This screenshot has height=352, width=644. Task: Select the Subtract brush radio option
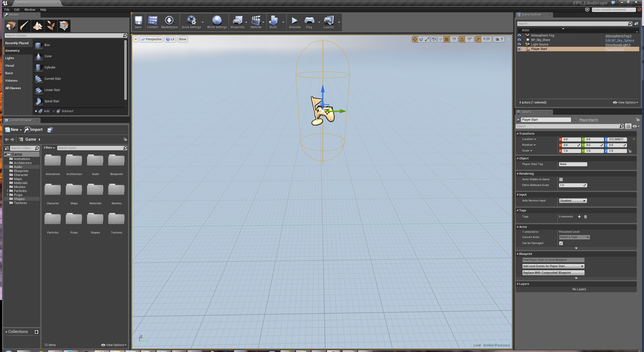click(54, 111)
